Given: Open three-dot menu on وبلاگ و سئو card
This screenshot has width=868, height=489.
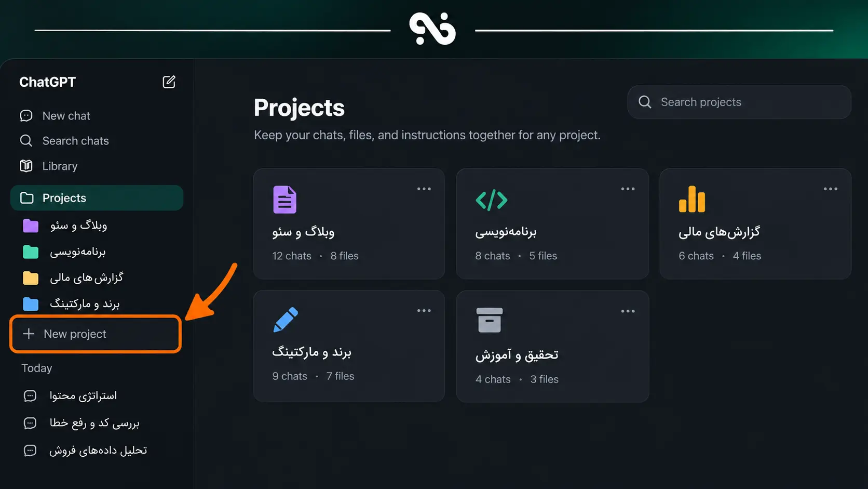Looking at the screenshot, I should (x=424, y=189).
